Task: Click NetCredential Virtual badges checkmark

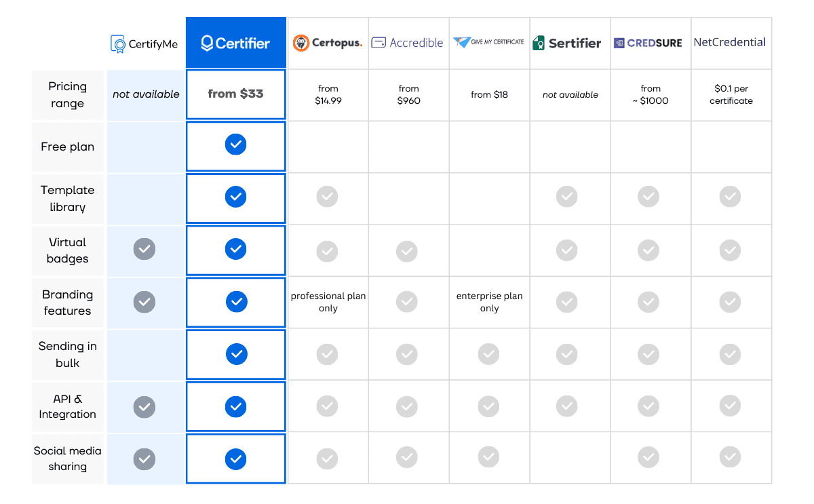Action: (x=730, y=250)
